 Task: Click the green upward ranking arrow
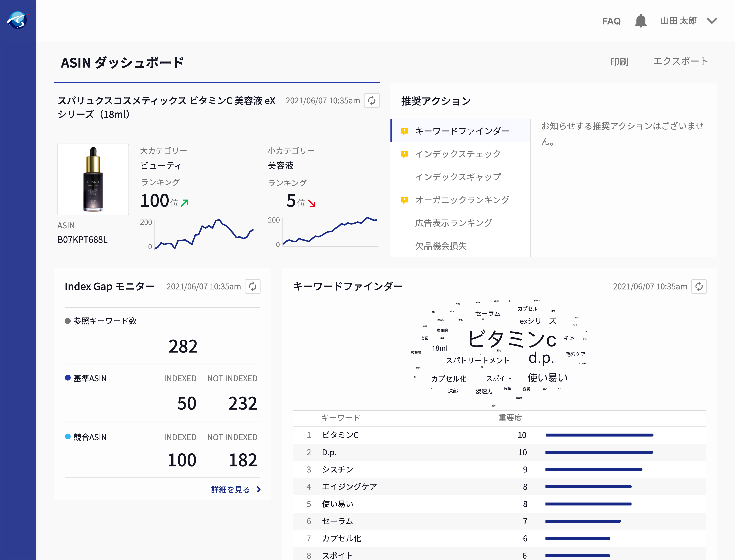pyautogui.click(x=185, y=203)
